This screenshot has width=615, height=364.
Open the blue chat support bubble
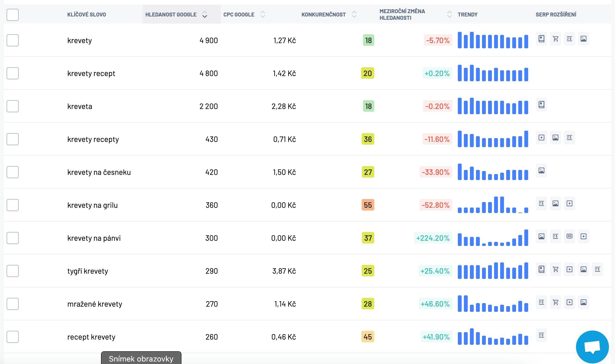(592, 347)
